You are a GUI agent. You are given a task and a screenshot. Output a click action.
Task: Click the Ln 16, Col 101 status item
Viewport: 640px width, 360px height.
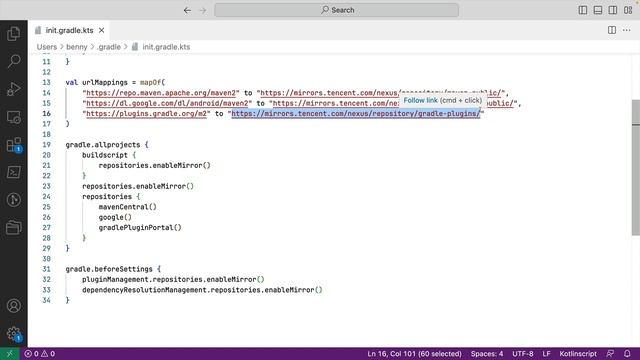[414, 354]
